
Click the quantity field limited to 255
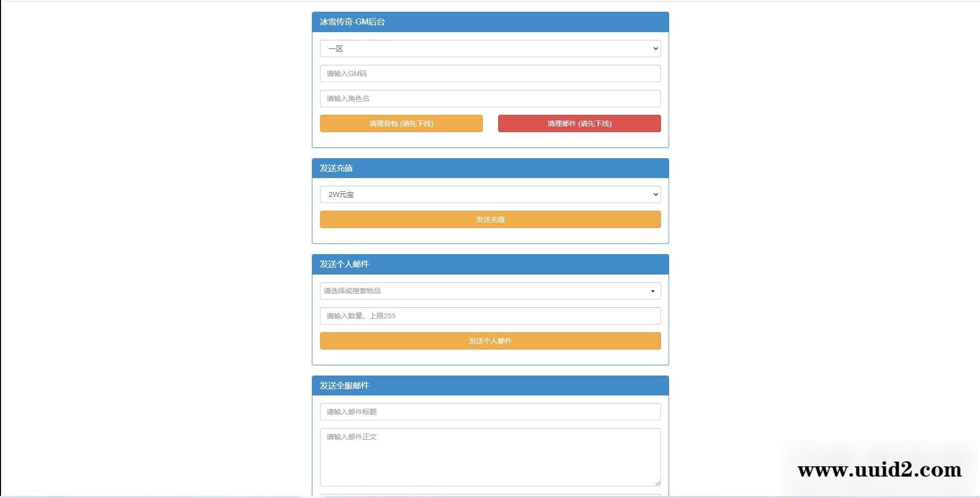click(489, 316)
